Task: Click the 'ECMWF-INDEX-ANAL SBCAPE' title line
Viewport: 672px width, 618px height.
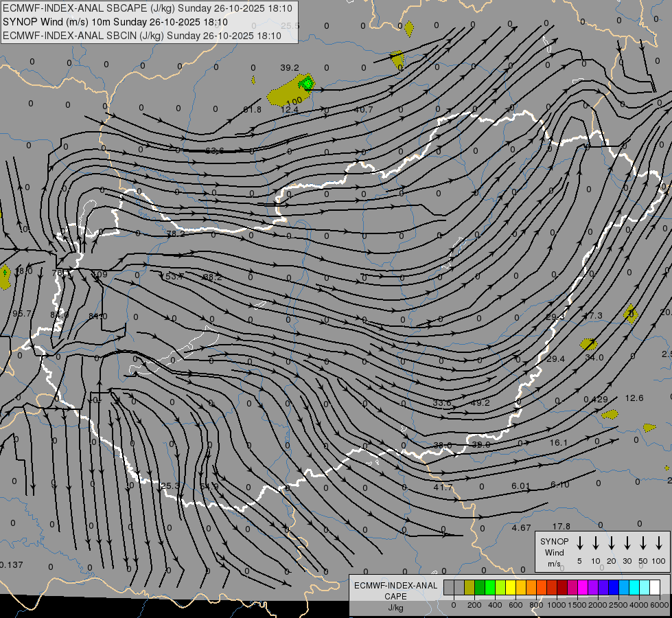Action: click(x=148, y=8)
